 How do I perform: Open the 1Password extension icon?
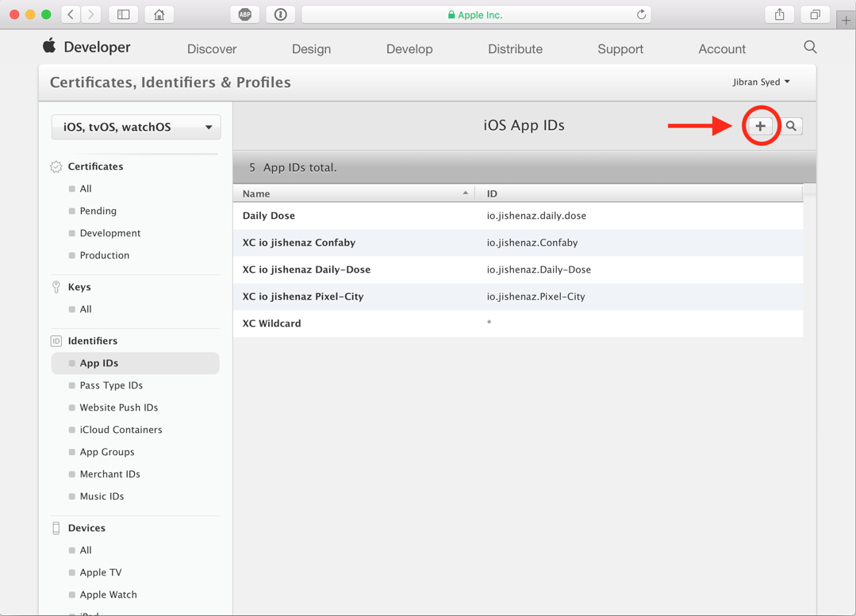[281, 15]
